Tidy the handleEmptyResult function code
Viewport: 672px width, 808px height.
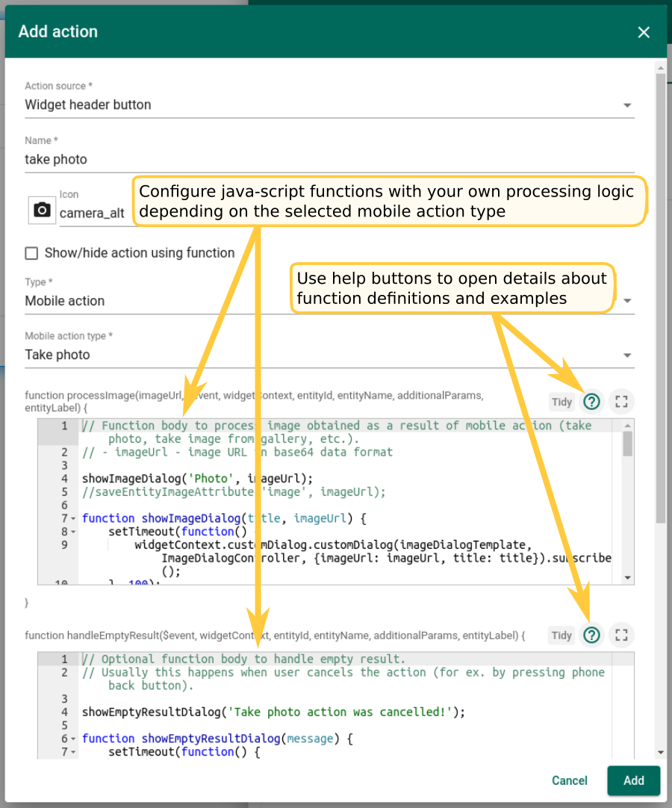[561, 635]
